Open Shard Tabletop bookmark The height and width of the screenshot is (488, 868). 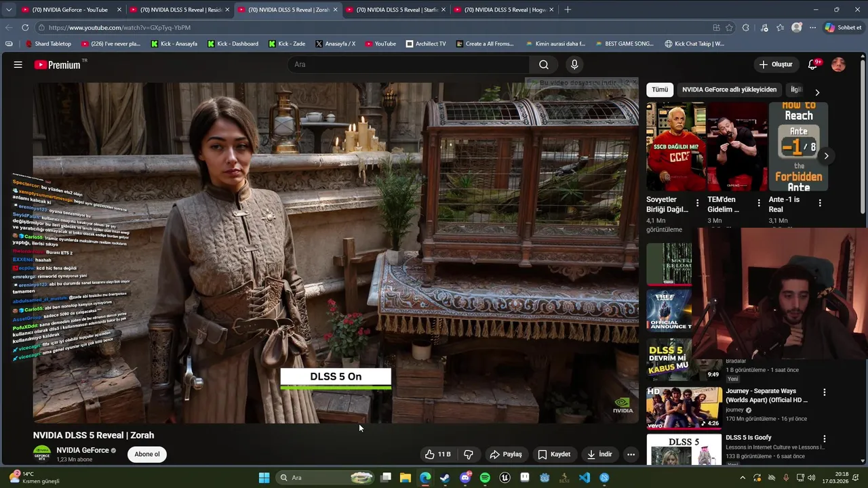48,43
